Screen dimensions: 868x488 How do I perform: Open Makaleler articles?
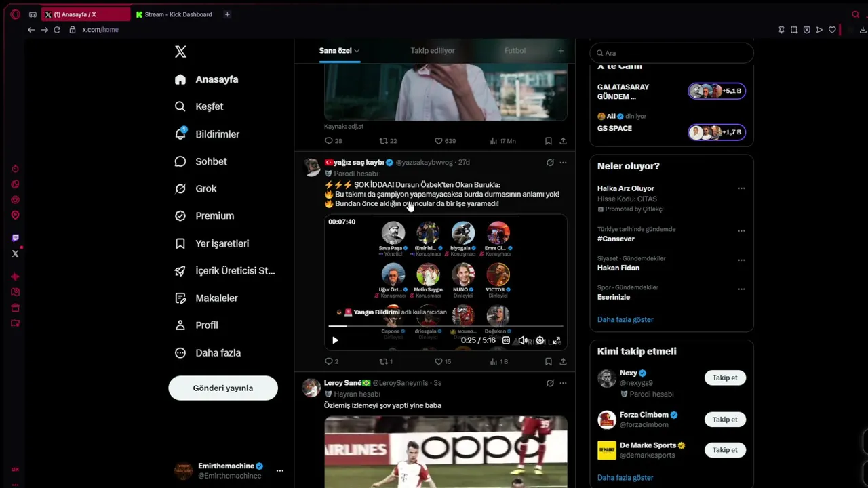(x=206, y=298)
